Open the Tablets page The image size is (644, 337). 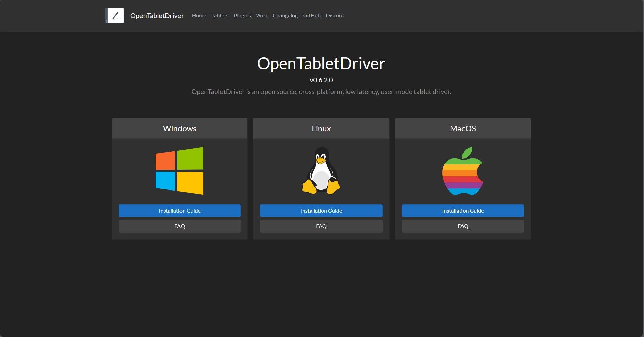pos(220,15)
